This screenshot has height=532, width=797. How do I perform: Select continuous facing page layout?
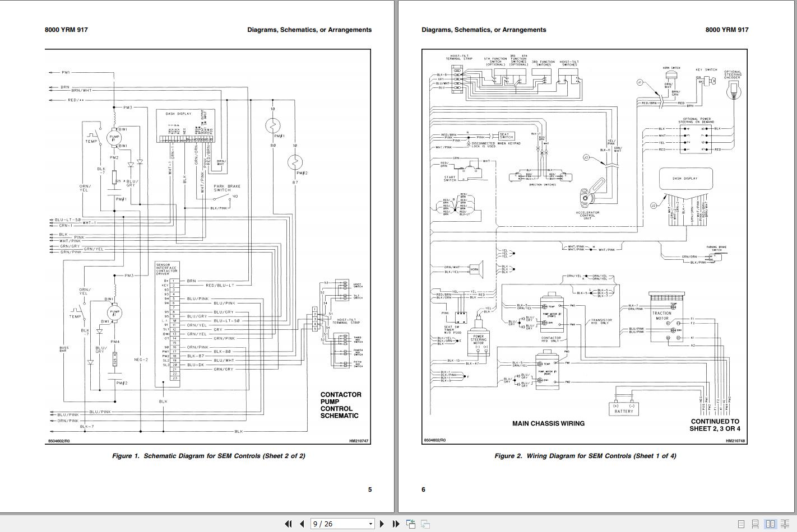click(x=784, y=524)
